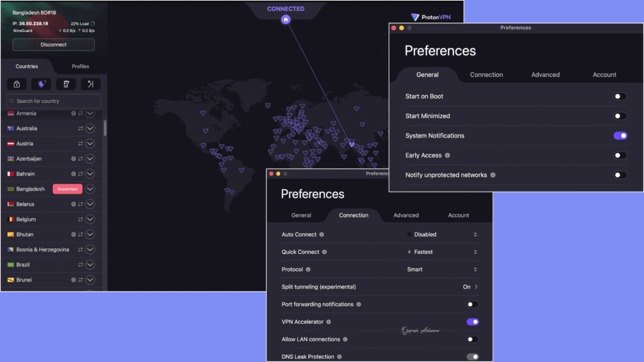Screen dimensions: 644x362
Task: Click the Search for country field
Action: tap(53, 101)
